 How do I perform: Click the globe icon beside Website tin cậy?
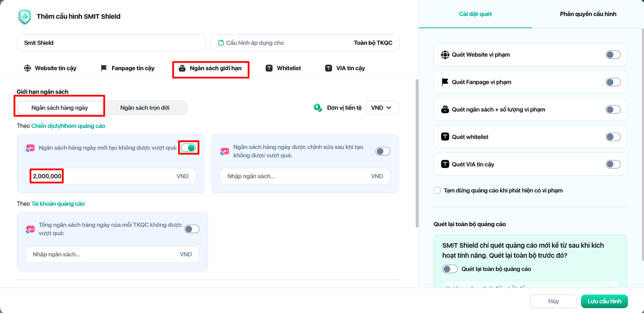[27, 68]
